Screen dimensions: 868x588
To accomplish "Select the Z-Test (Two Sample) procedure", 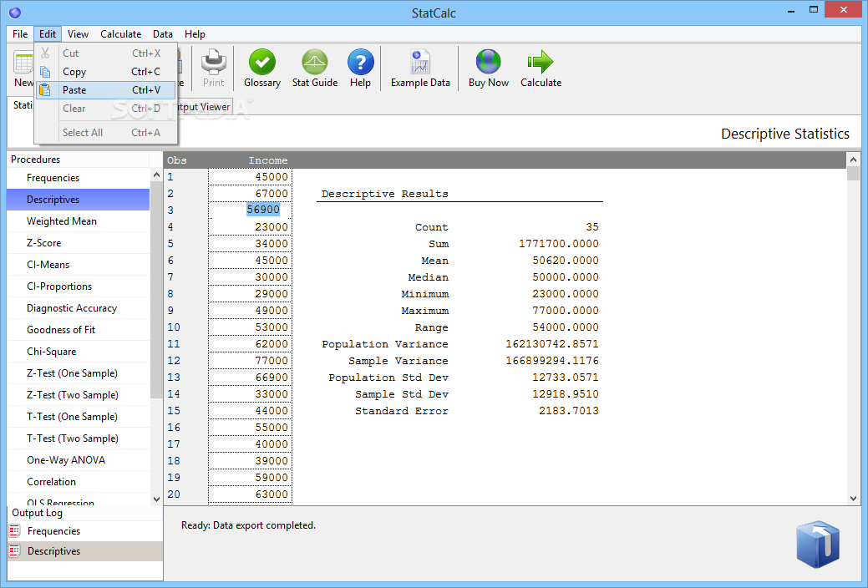I will [78, 395].
